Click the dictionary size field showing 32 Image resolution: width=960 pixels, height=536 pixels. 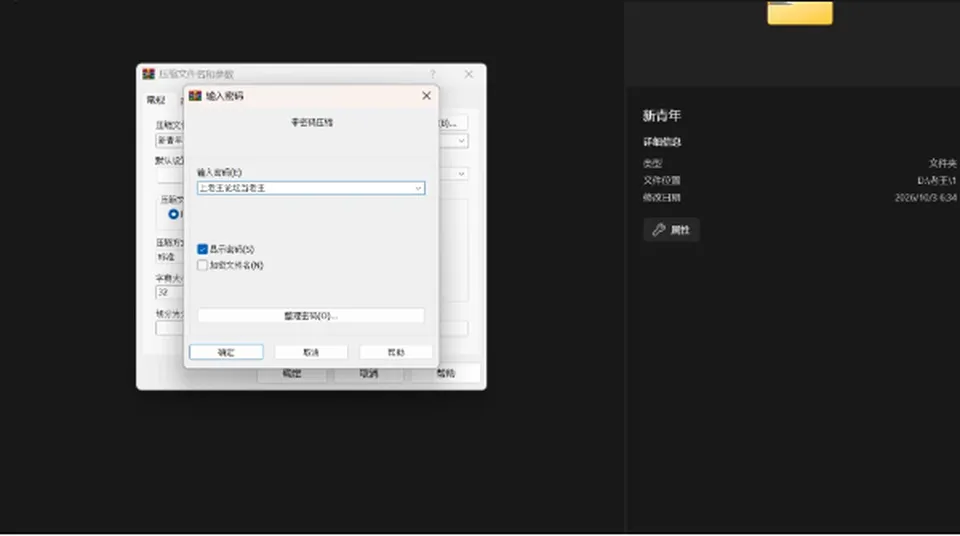coord(170,293)
